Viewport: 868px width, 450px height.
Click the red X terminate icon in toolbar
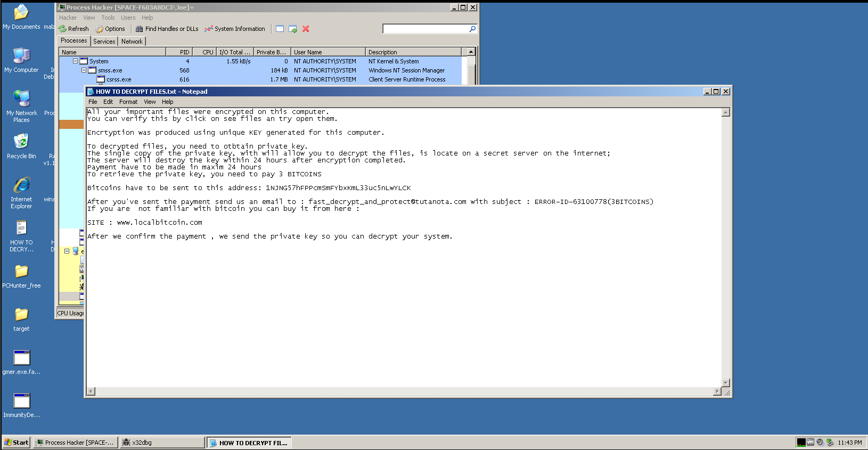coord(306,29)
